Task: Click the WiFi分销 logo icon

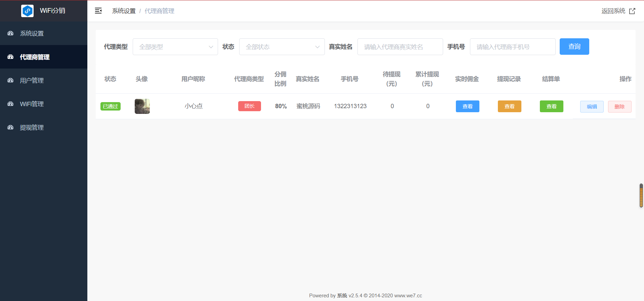Action: tap(27, 11)
